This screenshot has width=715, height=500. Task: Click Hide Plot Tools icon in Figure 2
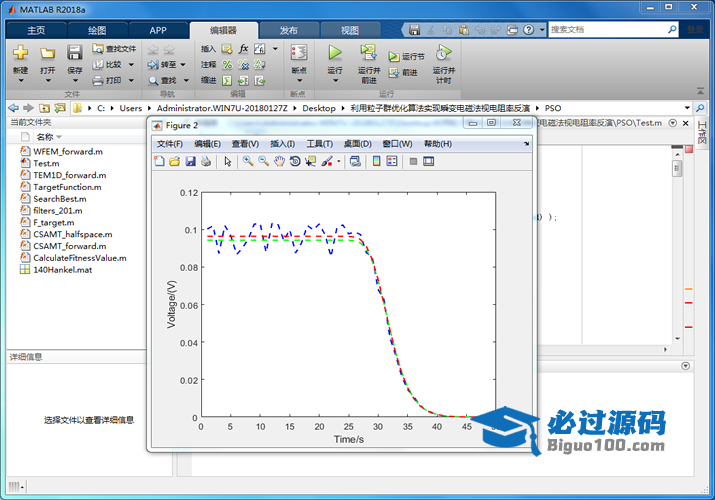tap(413, 161)
